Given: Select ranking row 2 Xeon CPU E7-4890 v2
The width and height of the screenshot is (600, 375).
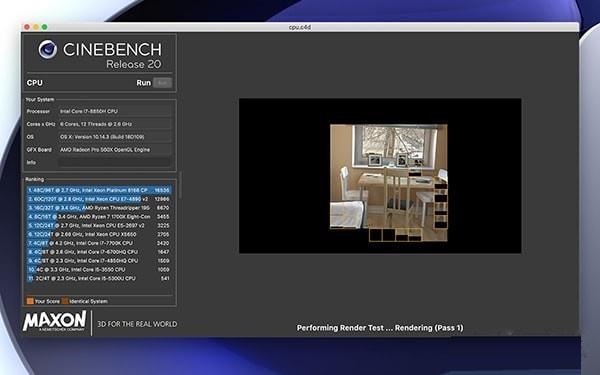Looking at the screenshot, I should tap(99, 199).
